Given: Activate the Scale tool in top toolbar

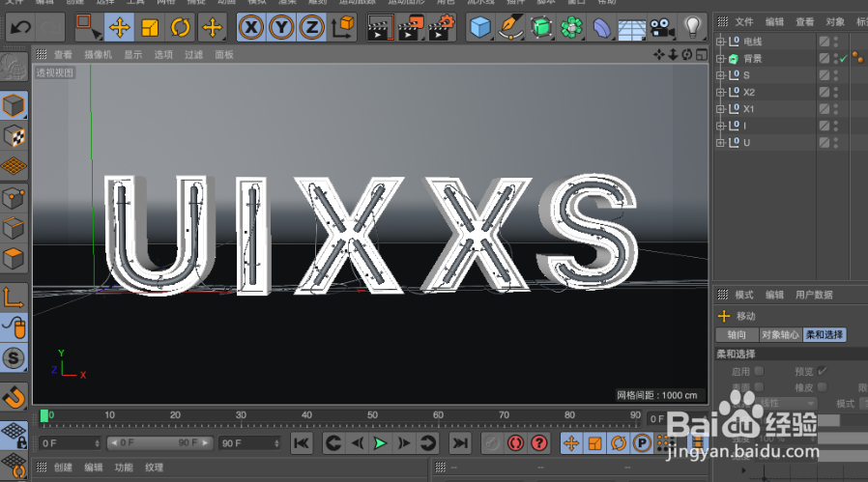Looking at the screenshot, I should click(x=150, y=27).
